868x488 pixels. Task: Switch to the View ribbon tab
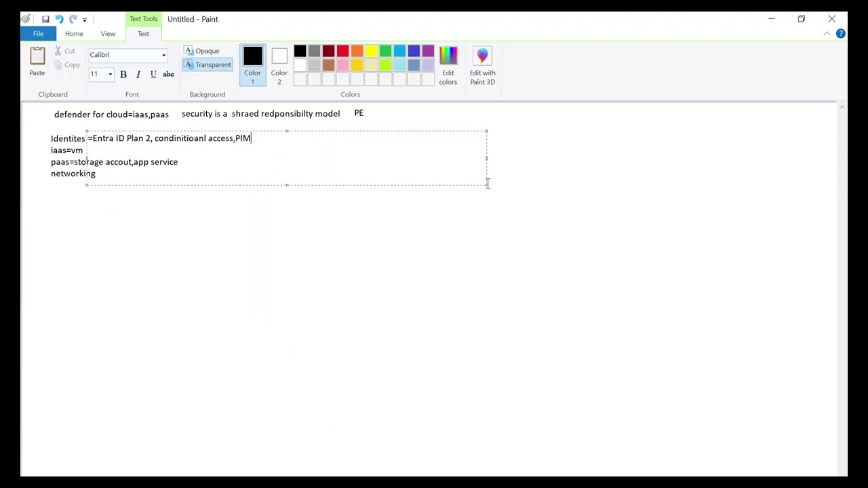[x=108, y=34]
